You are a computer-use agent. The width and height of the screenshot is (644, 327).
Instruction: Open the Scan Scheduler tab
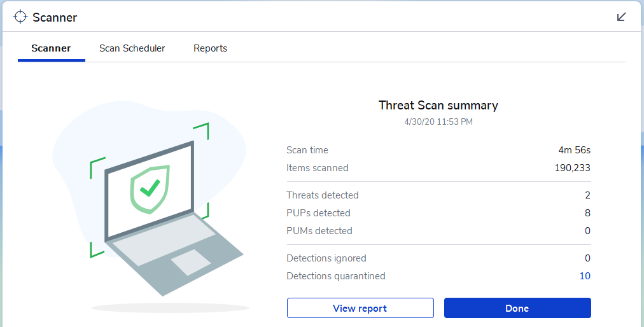(x=132, y=48)
